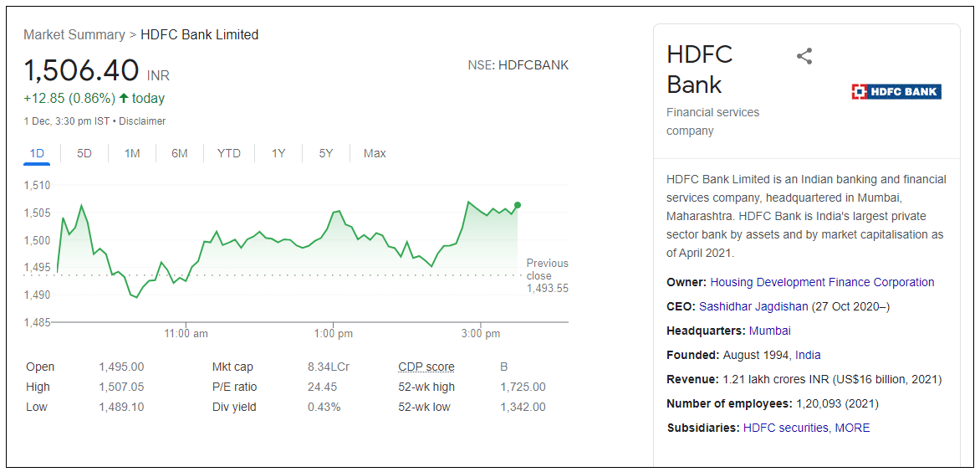This screenshot has width=980, height=472.
Task: Click the Revenue 1.21 lakh crores text
Action: click(x=804, y=379)
